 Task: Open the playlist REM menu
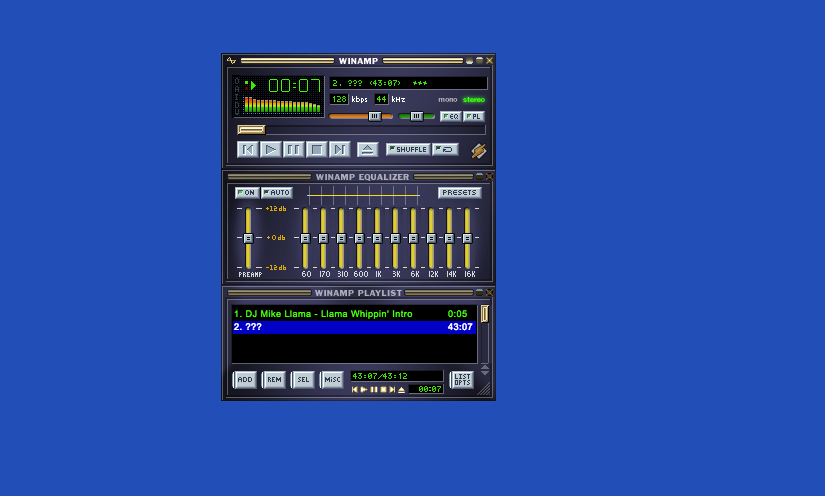coord(274,380)
